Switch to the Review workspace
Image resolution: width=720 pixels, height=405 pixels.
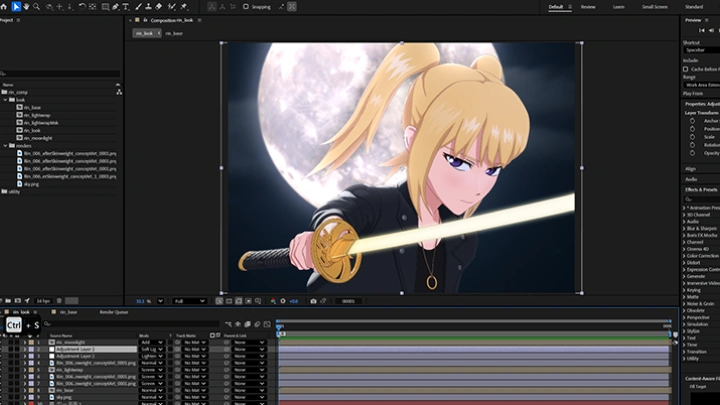point(588,7)
